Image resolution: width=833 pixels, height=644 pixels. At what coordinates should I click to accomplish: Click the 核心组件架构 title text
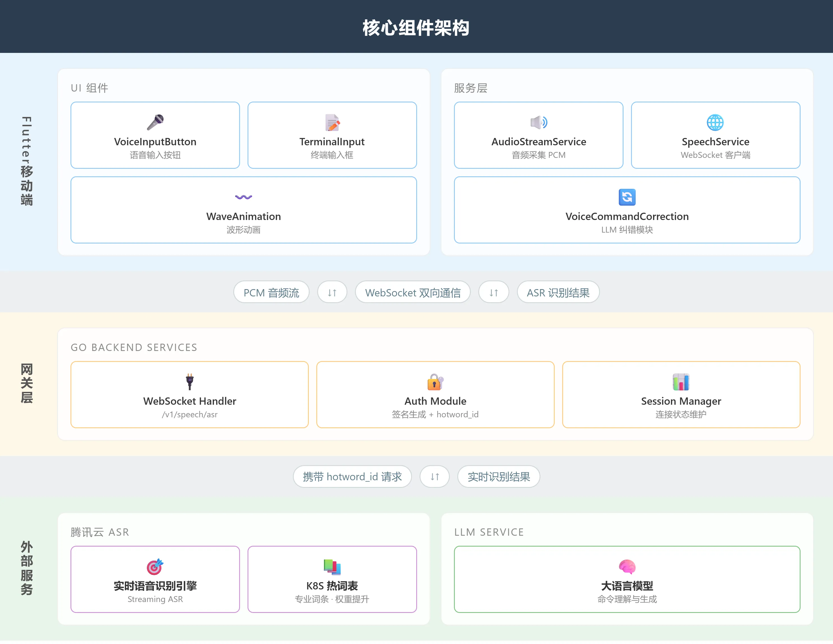pyautogui.click(x=416, y=27)
